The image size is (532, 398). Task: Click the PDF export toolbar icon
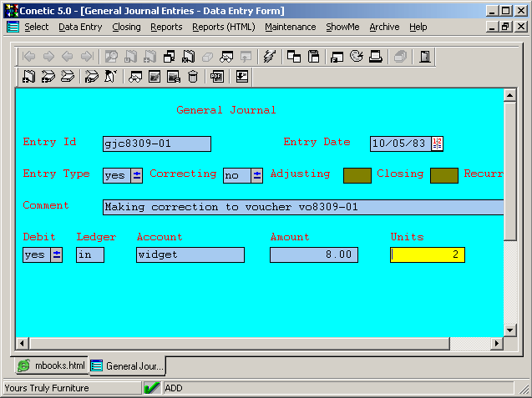[x=217, y=77]
